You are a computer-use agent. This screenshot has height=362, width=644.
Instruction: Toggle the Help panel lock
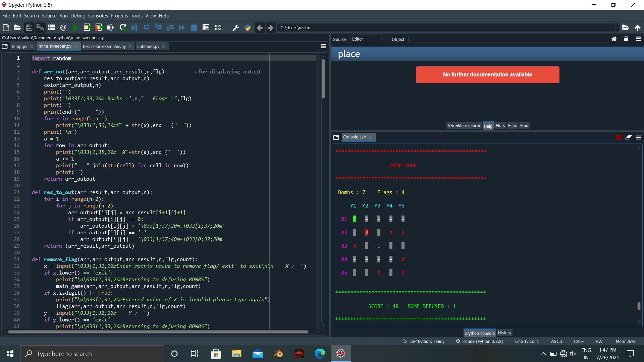click(x=626, y=39)
